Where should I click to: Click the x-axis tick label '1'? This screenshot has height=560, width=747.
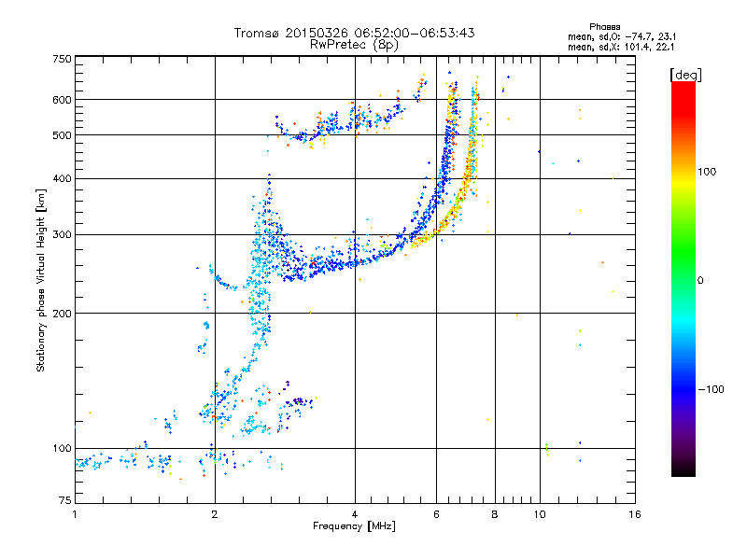coord(75,514)
